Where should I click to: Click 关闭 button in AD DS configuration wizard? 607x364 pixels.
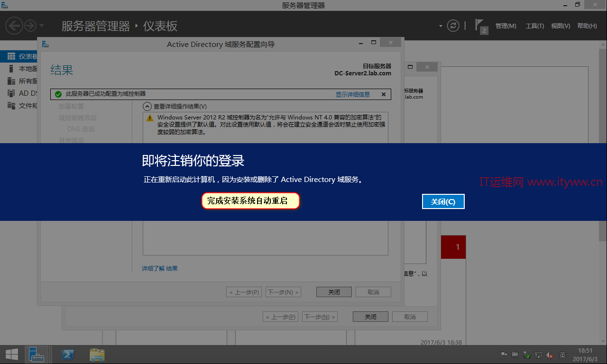(x=334, y=292)
